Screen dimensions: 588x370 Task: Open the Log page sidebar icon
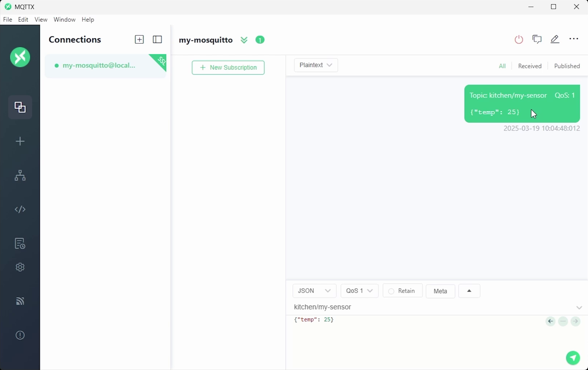pyautogui.click(x=20, y=244)
